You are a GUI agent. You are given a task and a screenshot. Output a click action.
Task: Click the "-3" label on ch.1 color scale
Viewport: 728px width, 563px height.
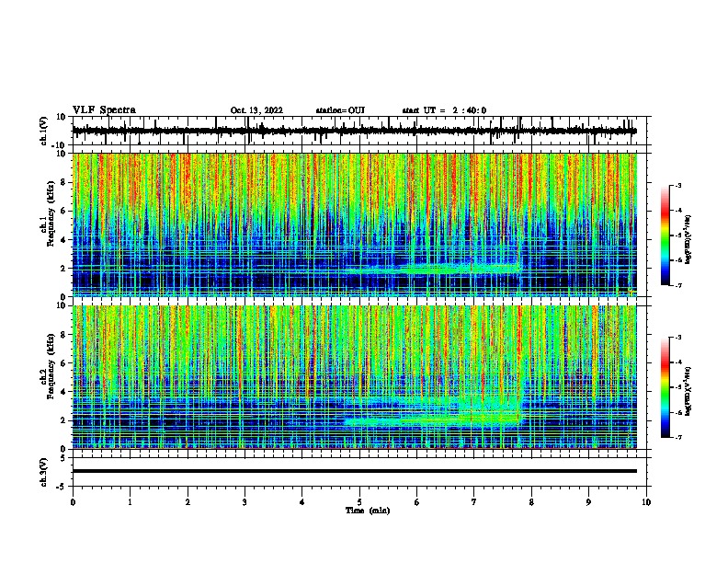pos(678,186)
